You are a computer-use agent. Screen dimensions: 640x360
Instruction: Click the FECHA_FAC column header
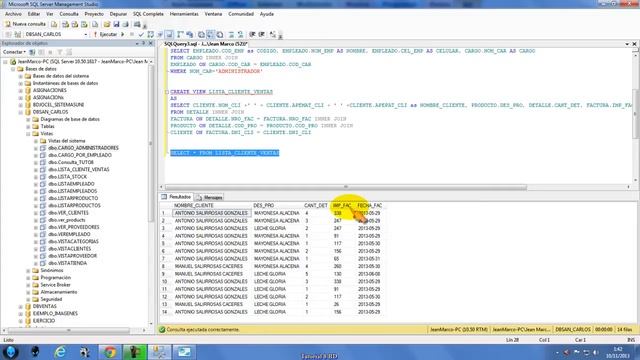(369, 205)
